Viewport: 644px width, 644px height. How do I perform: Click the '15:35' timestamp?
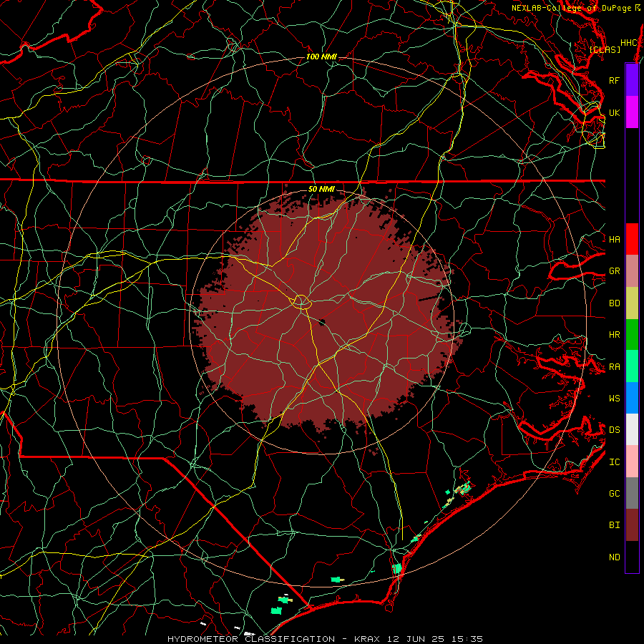468,639
